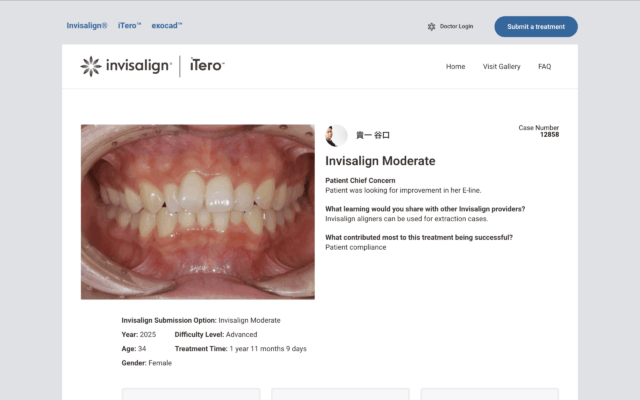Open the exocad™ top bar link
This screenshot has height=400, width=640.
coord(167,26)
